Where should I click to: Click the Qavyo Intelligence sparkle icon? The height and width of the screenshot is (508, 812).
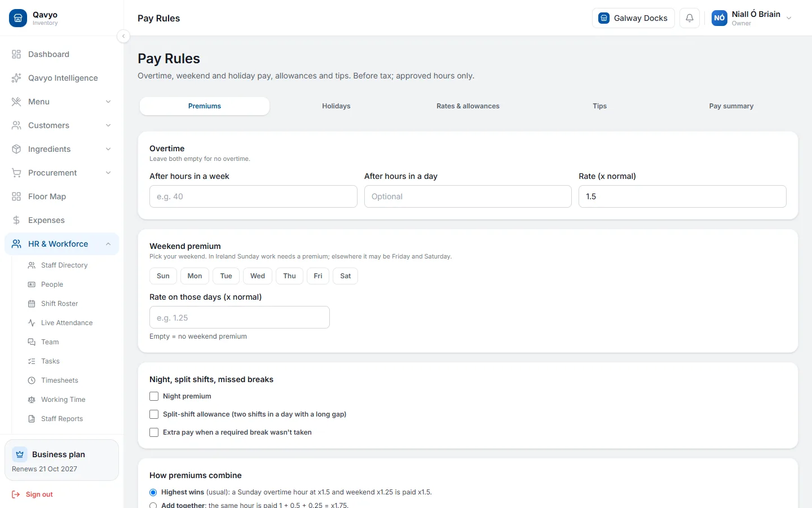click(16, 78)
